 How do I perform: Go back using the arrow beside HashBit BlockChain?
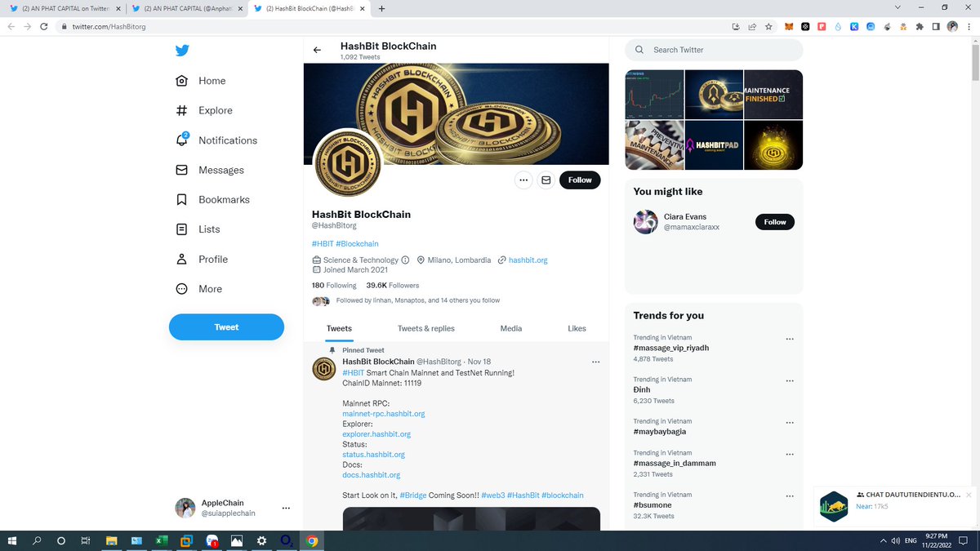click(x=318, y=51)
